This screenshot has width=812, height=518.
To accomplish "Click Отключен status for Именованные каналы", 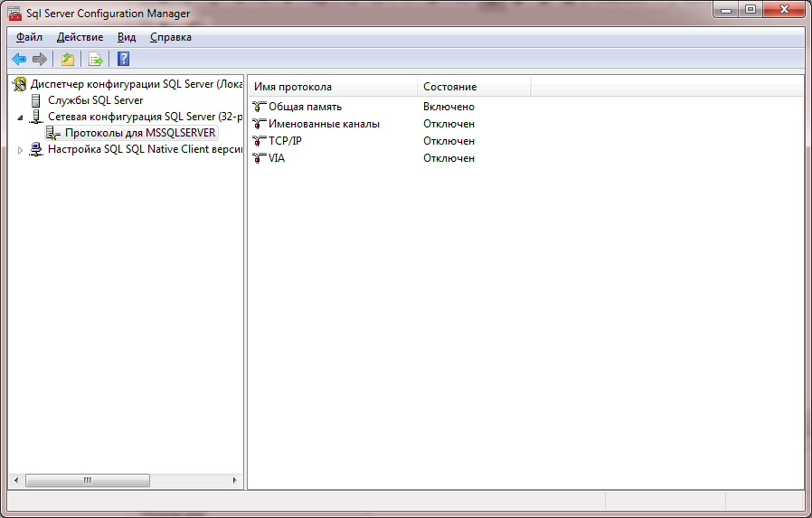I will point(448,124).
